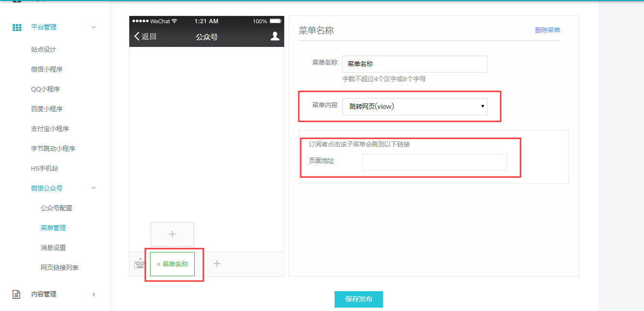Select 公众号配置 in sidebar
Viewport: 644px width, 311px height.
pos(56,208)
